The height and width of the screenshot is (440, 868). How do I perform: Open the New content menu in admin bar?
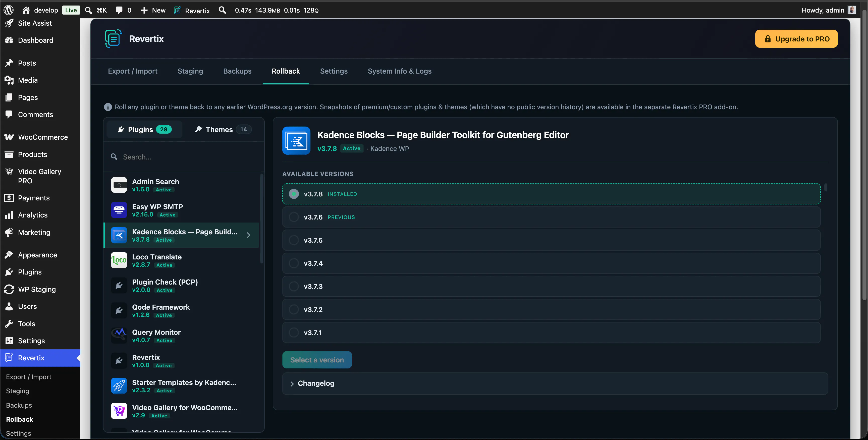click(153, 10)
